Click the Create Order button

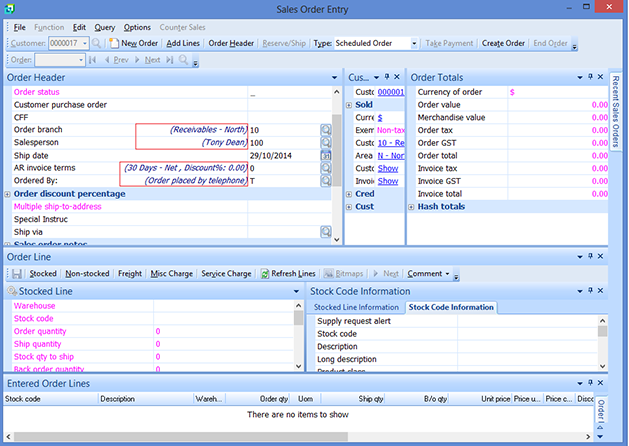pyautogui.click(x=503, y=43)
